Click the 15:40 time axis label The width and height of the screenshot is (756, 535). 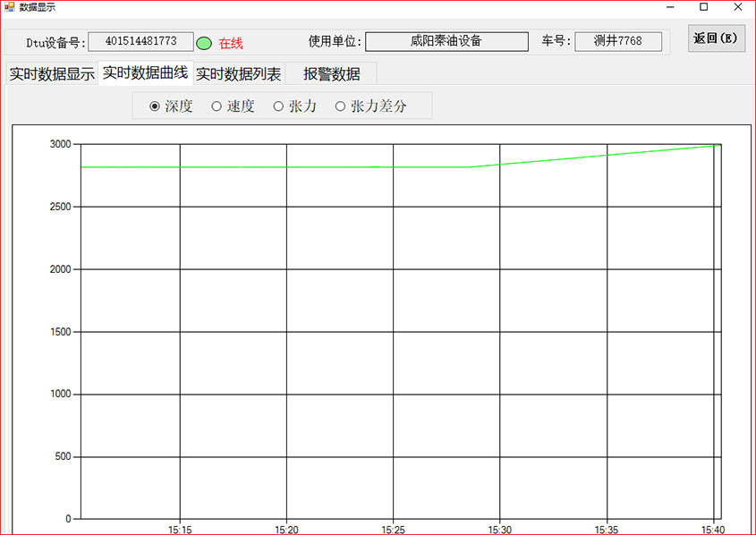[713, 529]
